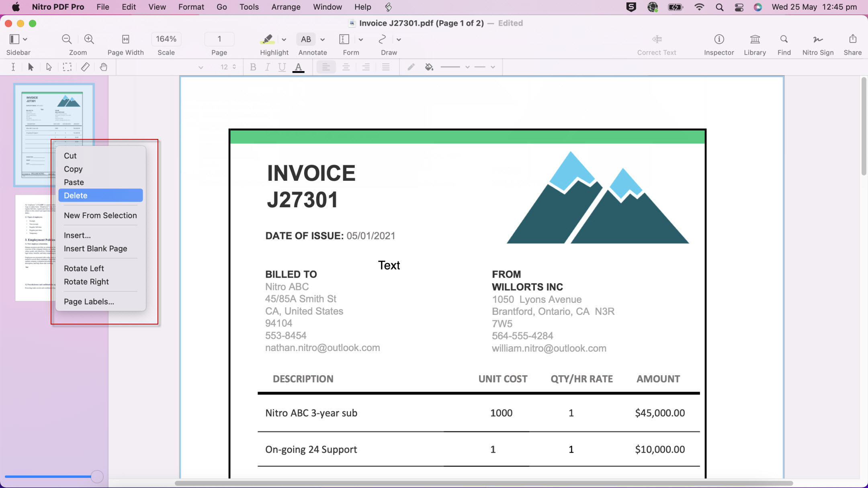Open the Annotate tool dropdown arrow
Viewport: 868px width, 488px height.
322,39
